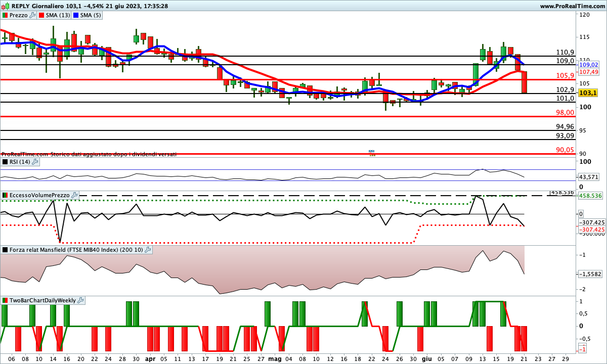The height and width of the screenshot is (364, 607).
Task: Click the red SMA (13) color swatch
Action: 41,15
